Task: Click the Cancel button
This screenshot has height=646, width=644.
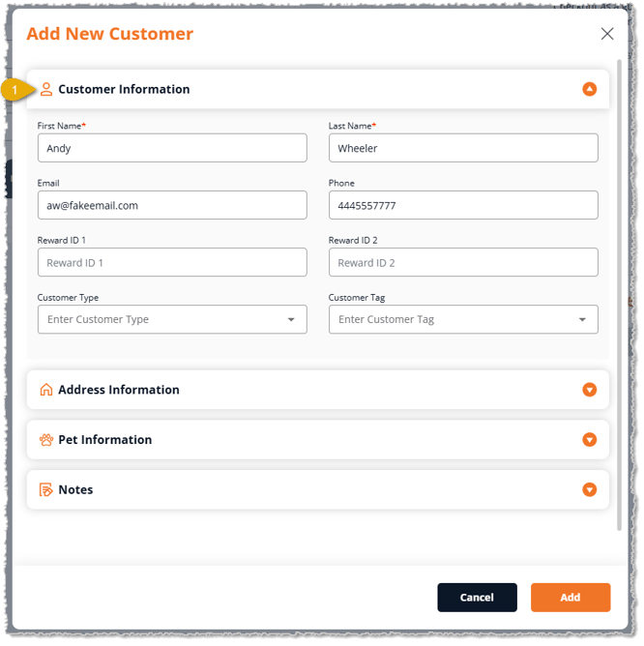Action: tap(477, 598)
